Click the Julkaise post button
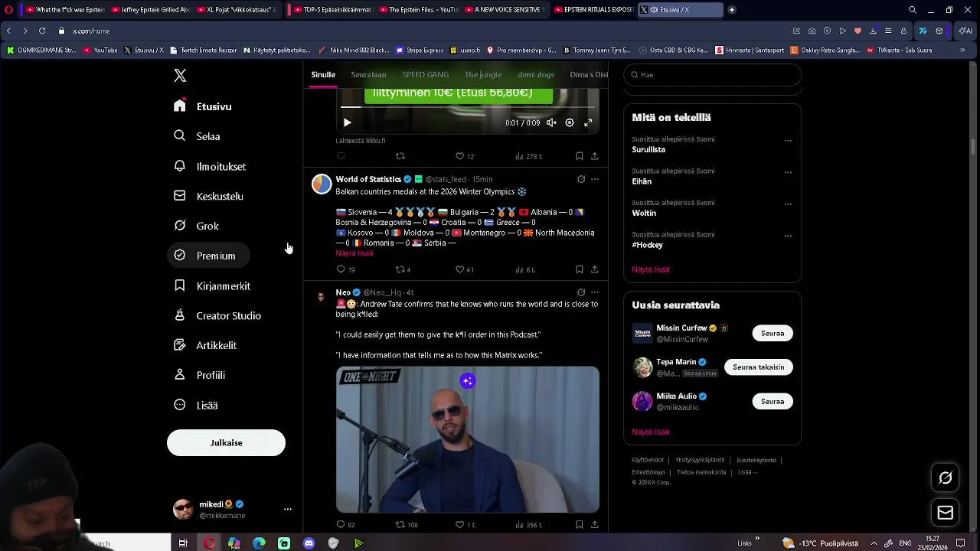The width and height of the screenshot is (980, 551). tap(226, 442)
